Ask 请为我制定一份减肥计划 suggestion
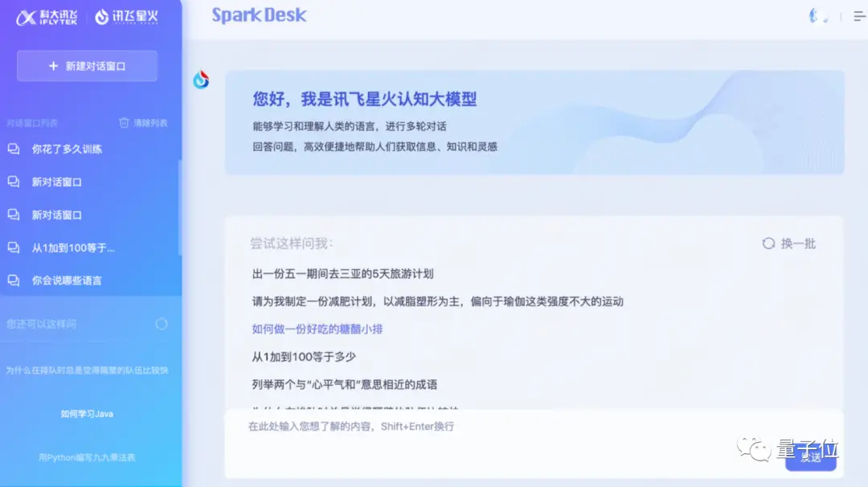Screen dimensions: 868x487 pos(438,301)
